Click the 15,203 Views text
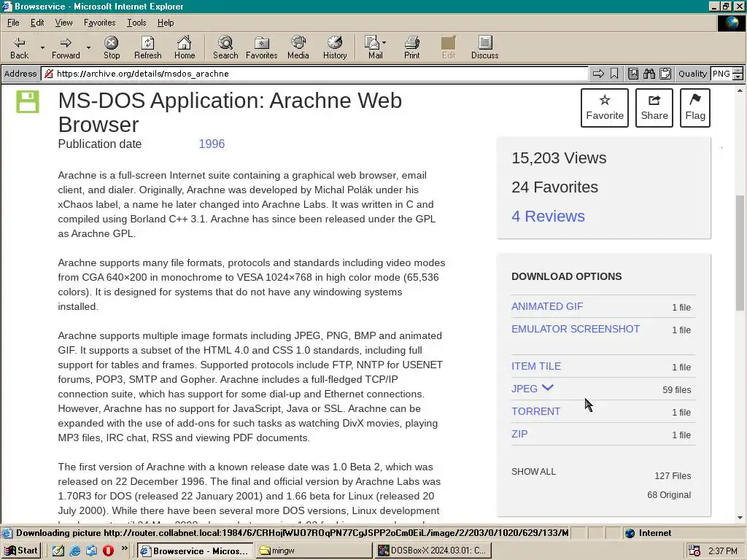 point(559,158)
